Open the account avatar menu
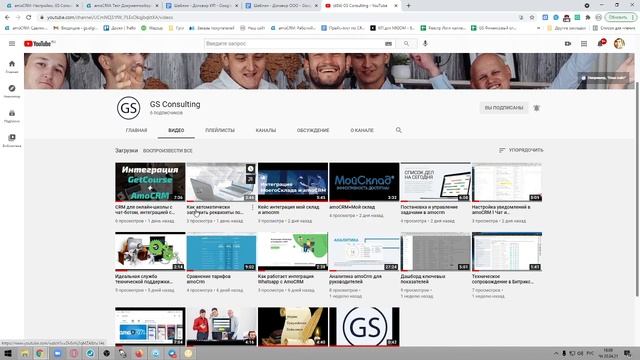The height and width of the screenshot is (360, 640). pyautogui.click(x=619, y=43)
